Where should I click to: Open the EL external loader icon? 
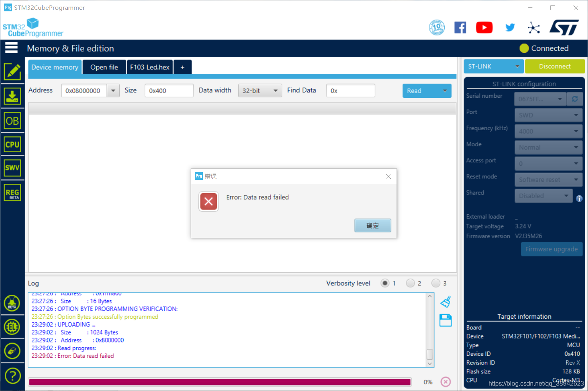pyautogui.click(x=12, y=327)
